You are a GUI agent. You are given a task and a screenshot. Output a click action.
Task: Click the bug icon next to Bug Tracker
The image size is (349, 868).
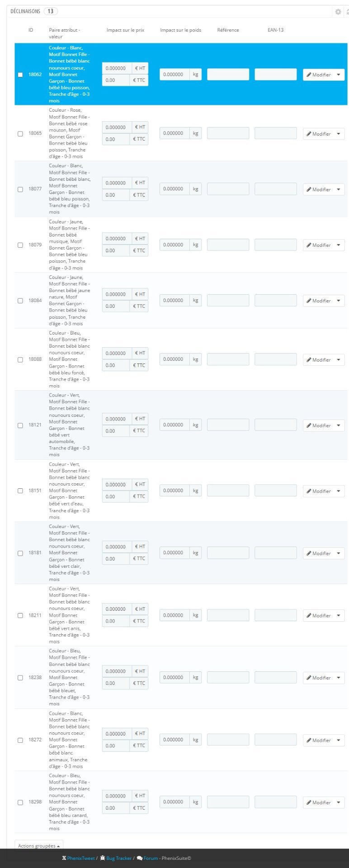click(103, 858)
